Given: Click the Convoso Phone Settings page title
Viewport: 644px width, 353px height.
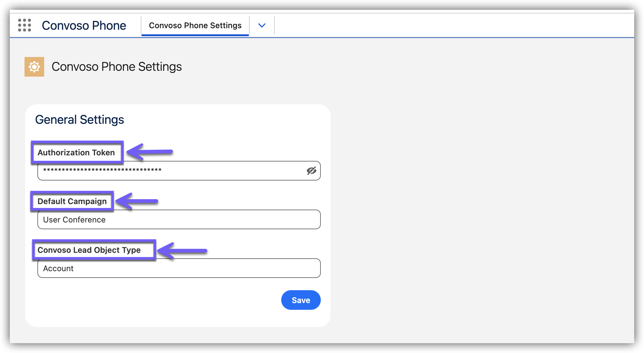Looking at the screenshot, I should tap(117, 67).
